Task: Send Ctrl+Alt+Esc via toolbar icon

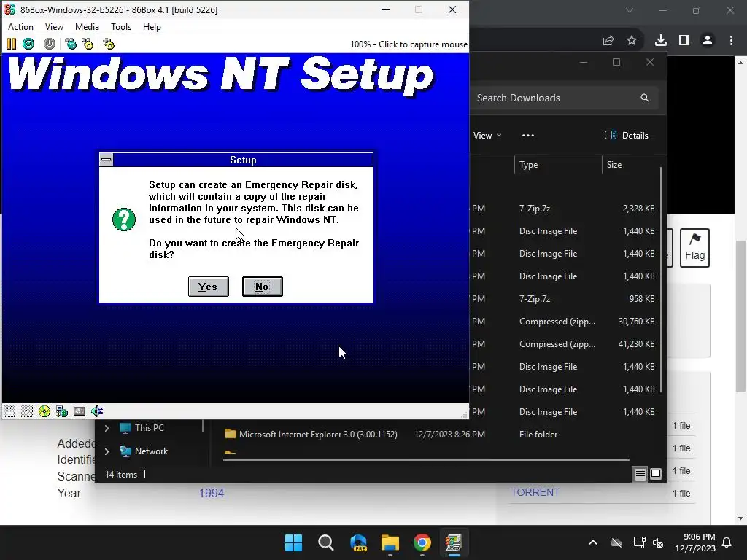Action: pyautogui.click(x=88, y=44)
